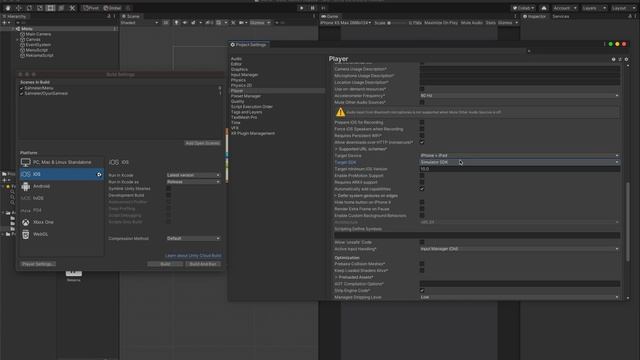Switch to the Inspector tab
The width and height of the screenshot is (640, 360).
[x=535, y=16]
